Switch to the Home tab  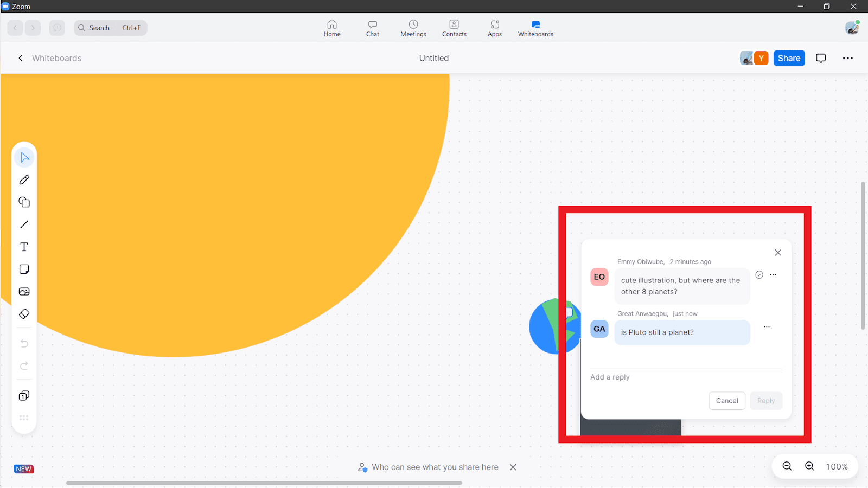[x=331, y=28]
